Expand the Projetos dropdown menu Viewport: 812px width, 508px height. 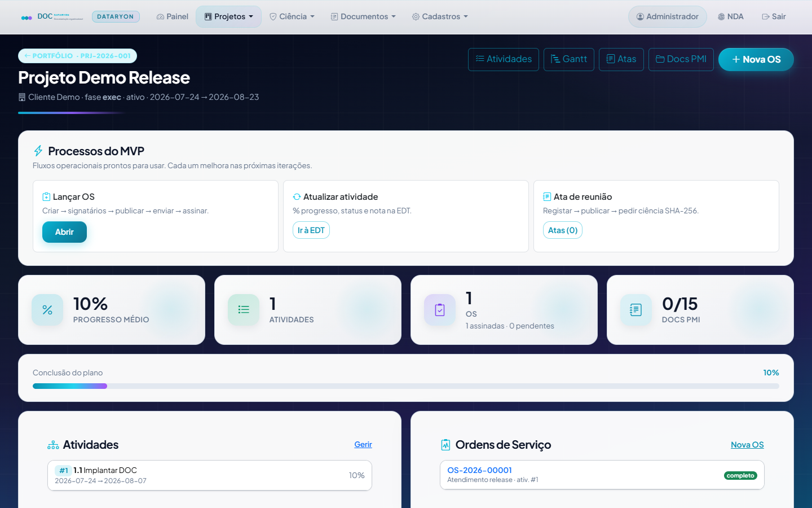tap(228, 16)
